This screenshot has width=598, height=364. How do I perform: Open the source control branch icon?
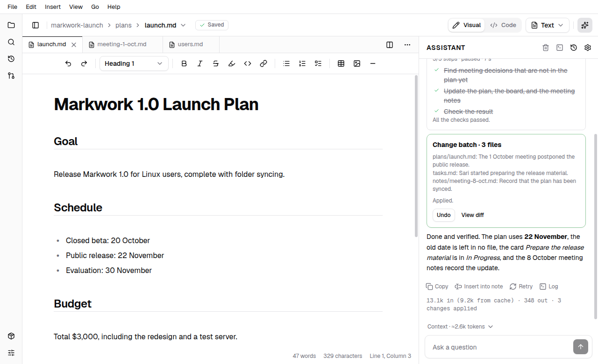(x=11, y=76)
